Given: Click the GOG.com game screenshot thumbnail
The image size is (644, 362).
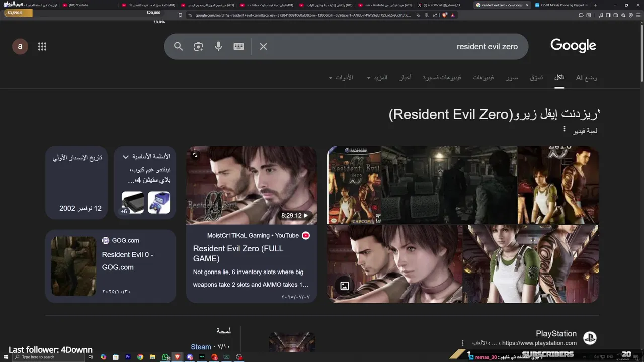Looking at the screenshot, I should click(73, 266).
